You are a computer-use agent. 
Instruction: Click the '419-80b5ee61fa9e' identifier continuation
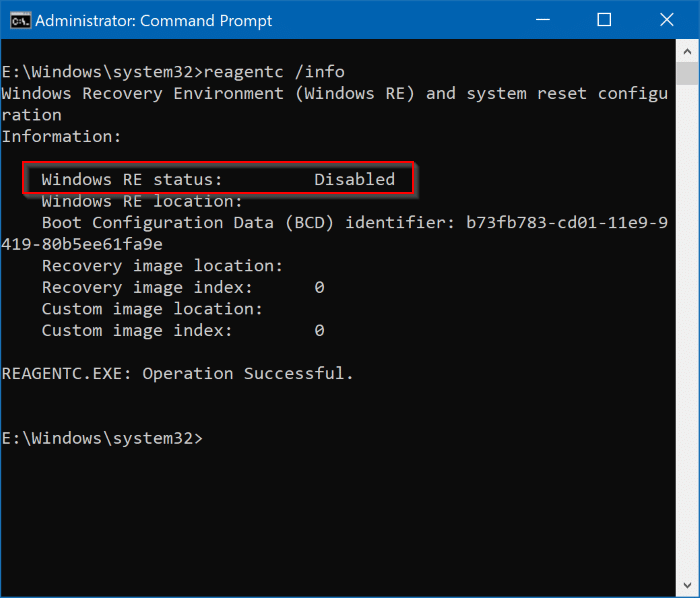coord(82,244)
